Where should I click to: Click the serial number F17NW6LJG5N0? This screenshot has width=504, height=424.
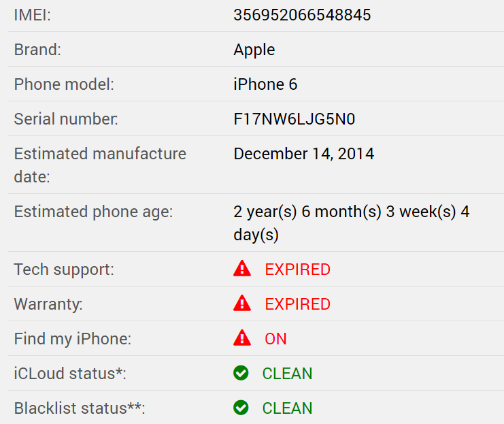click(294, 119)
